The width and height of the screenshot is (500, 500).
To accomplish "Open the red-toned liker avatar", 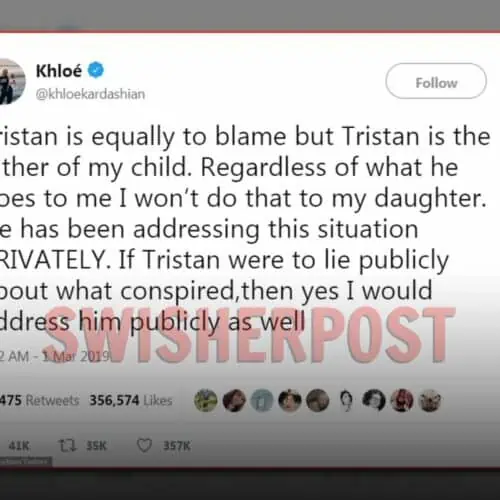I will click(402, 400).
